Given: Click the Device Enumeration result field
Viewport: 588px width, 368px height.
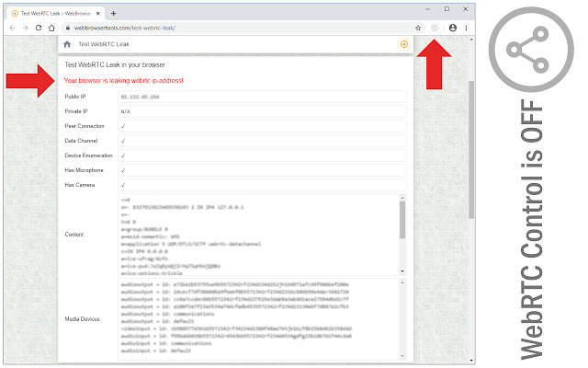Looking at the screenshot, I should (262, 155).
